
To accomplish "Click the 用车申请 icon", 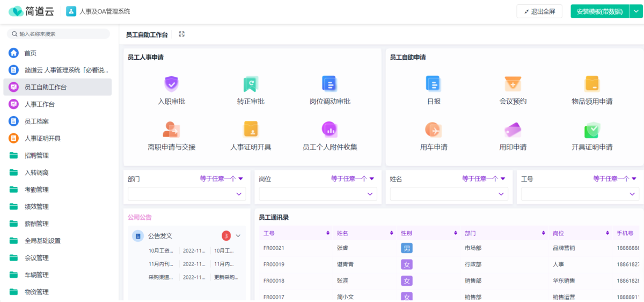I will [x=433, y=130].
